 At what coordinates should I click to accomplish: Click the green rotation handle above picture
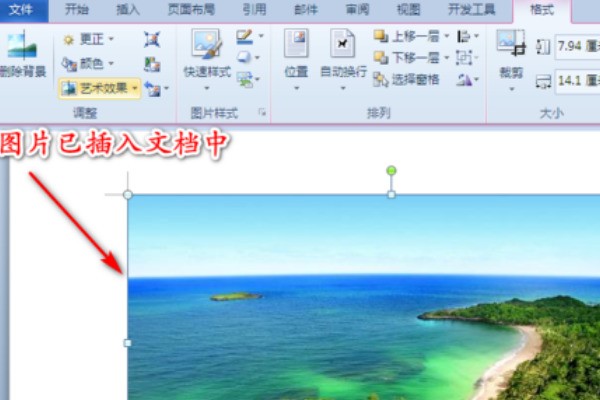click(391, 170)
